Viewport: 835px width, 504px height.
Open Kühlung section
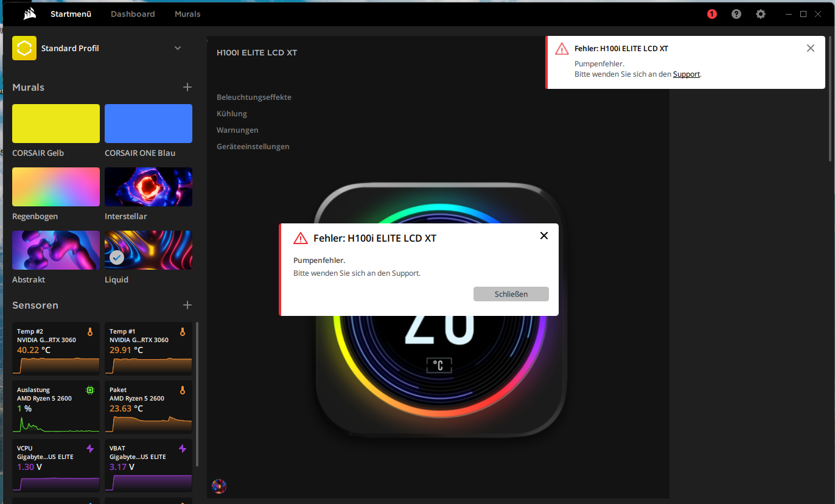click(232, 113)
